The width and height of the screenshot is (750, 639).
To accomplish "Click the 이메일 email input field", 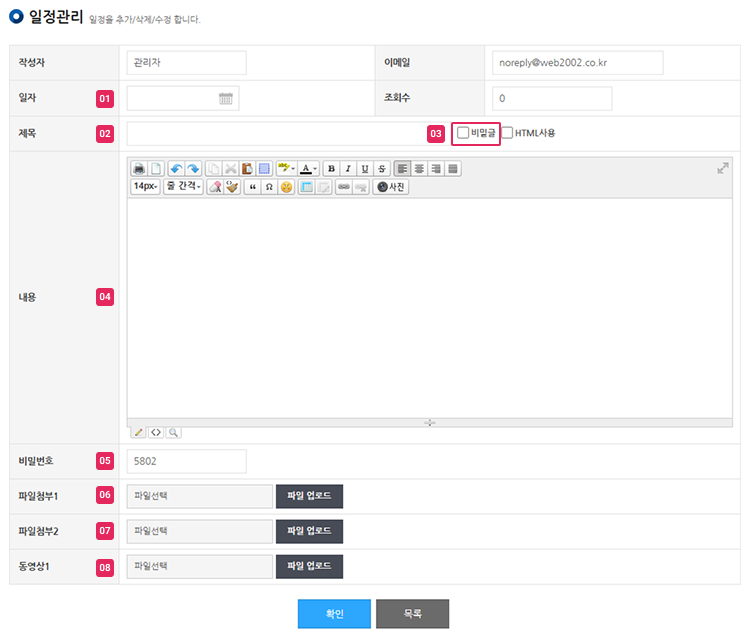I will [x=577, y=63].
